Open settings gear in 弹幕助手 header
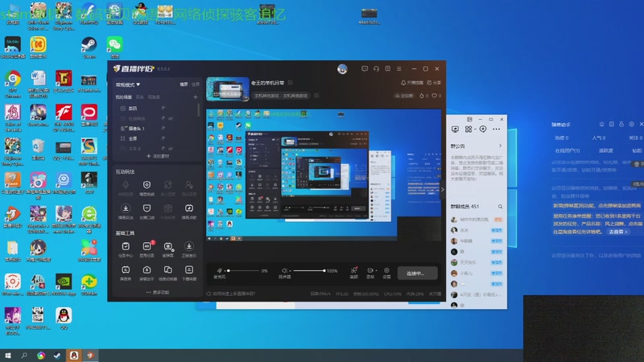 pos(631,124)
